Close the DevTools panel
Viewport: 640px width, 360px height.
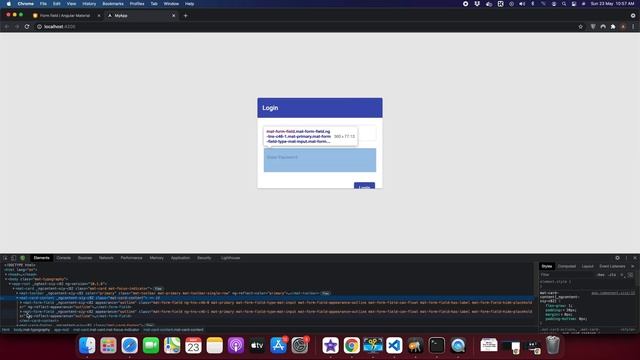click(x=635, y=258)
